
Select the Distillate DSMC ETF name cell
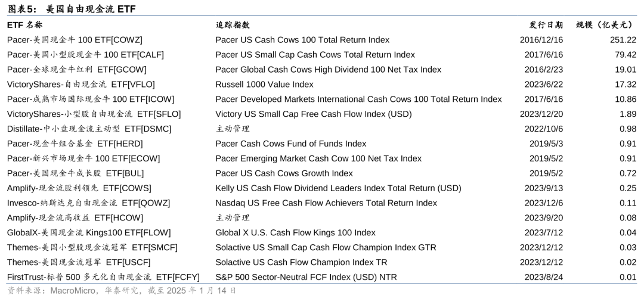coord(89,129)
